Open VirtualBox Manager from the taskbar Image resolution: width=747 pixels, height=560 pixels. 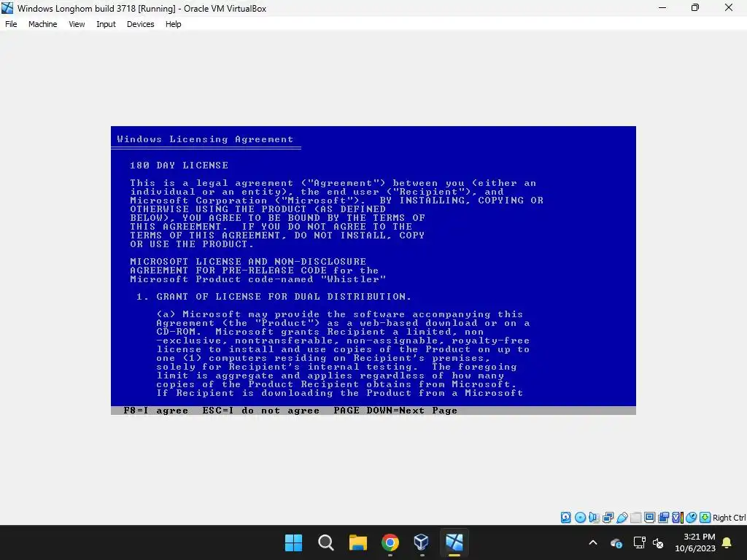point(422,542)
